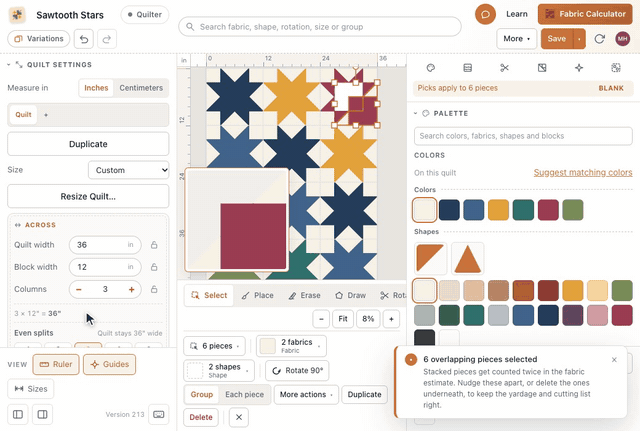Click the undo arrow
This screenshot has height=431, width=640.
(x=84, y=39)
